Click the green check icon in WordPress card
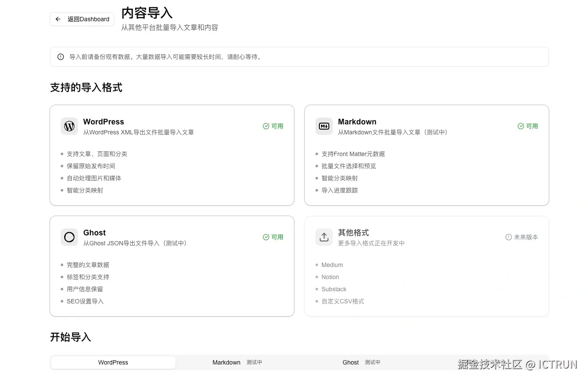This screenshot has width=588, height=381. pos(266,126)
